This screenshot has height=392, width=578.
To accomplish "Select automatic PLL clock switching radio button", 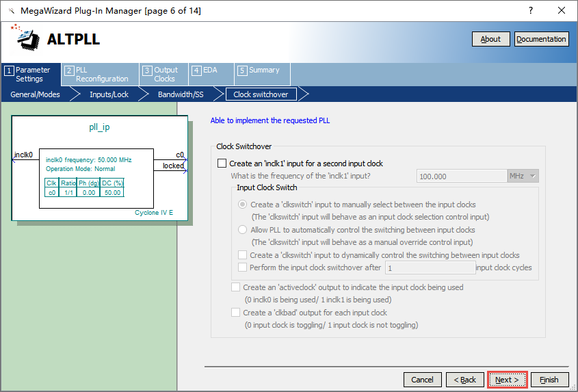I will tap(242, 230).
